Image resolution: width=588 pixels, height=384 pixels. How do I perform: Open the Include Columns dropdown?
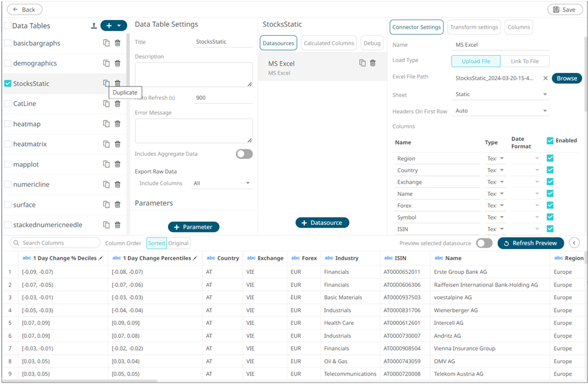(222, 183)
